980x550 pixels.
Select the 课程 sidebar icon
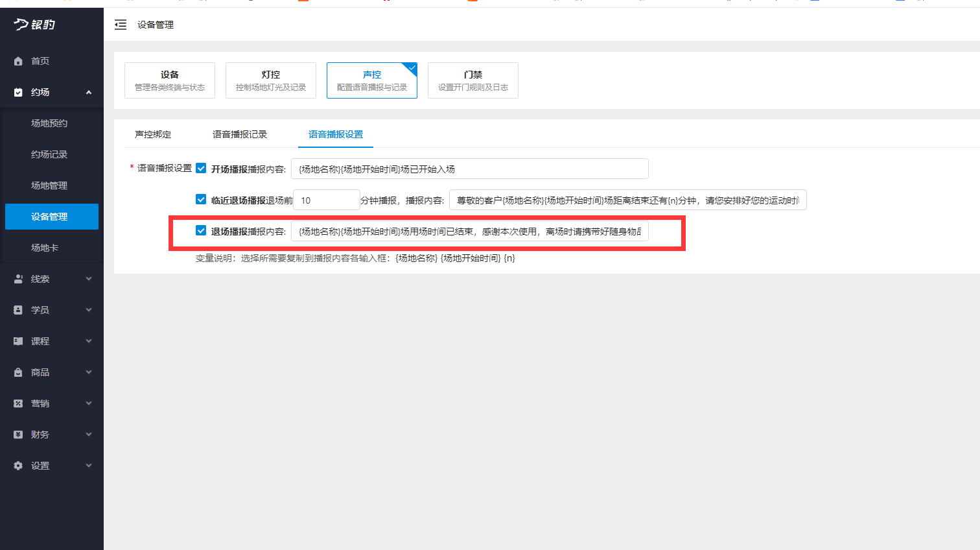click(17, 341)
